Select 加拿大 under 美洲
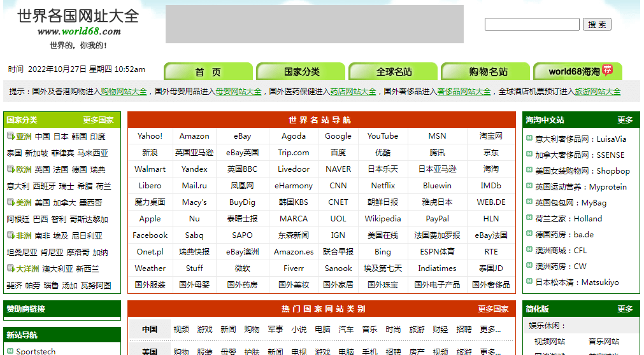 click(64, 202)
